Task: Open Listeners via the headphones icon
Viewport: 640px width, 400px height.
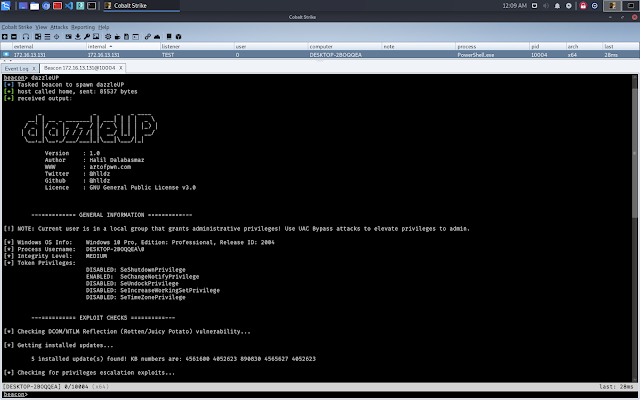Action: pyautogui.click(x=26, y=37)
